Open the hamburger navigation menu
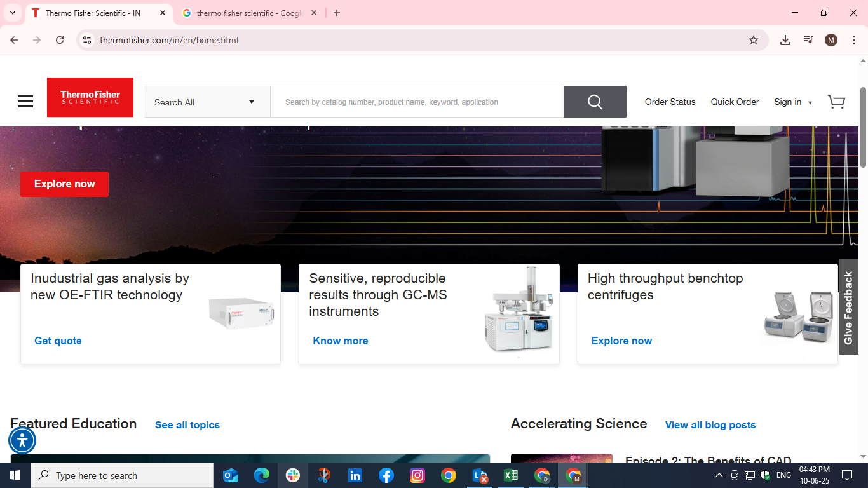Image resolution: width=868 pixels, height=488 pixels. (x=25, y=102)
